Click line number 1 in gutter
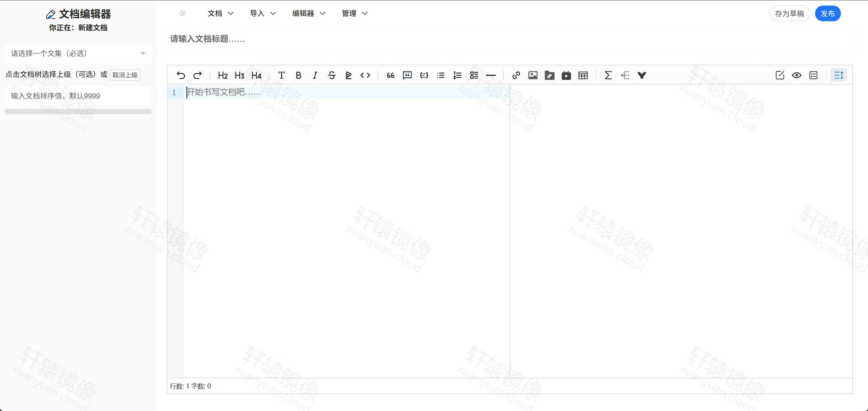 click(174, 92)
